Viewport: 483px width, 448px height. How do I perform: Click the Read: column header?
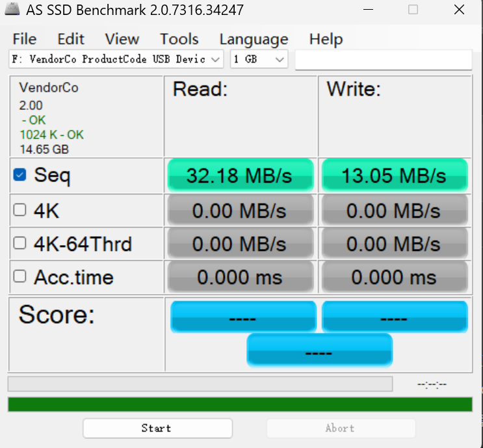[200, 89]
